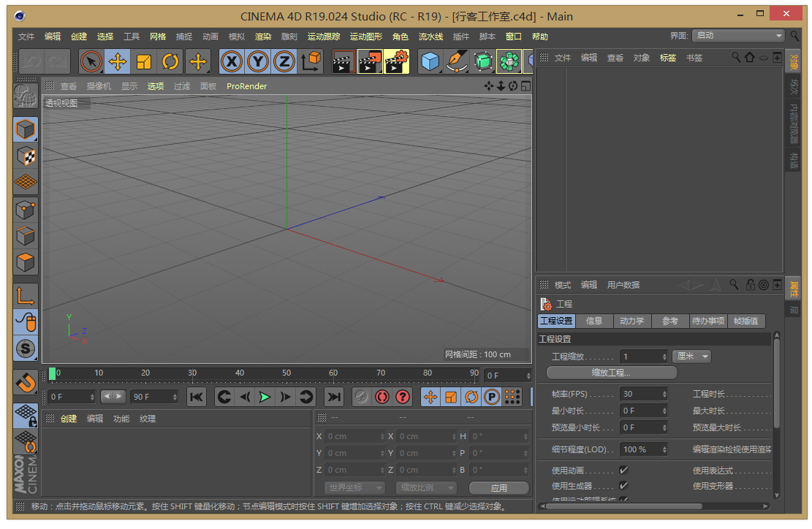Click Record Active Objects button
Screen dimensions: 812x529
point(382,397)
